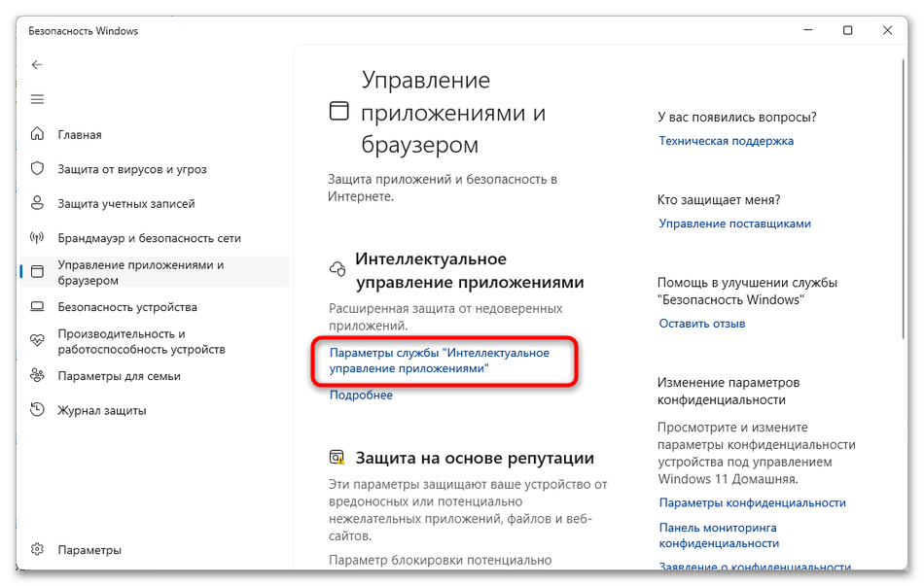Image resolution: width=924 pixels, height=586 pixels.
Task: Click the У вас появились вопросы? text
Action: [x=736, y=118]
